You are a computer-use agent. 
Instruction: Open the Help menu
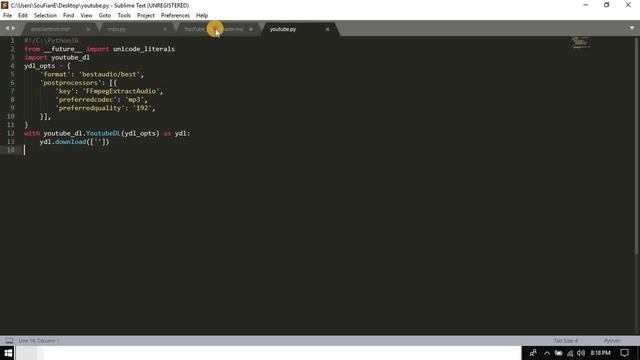point(202,16)
